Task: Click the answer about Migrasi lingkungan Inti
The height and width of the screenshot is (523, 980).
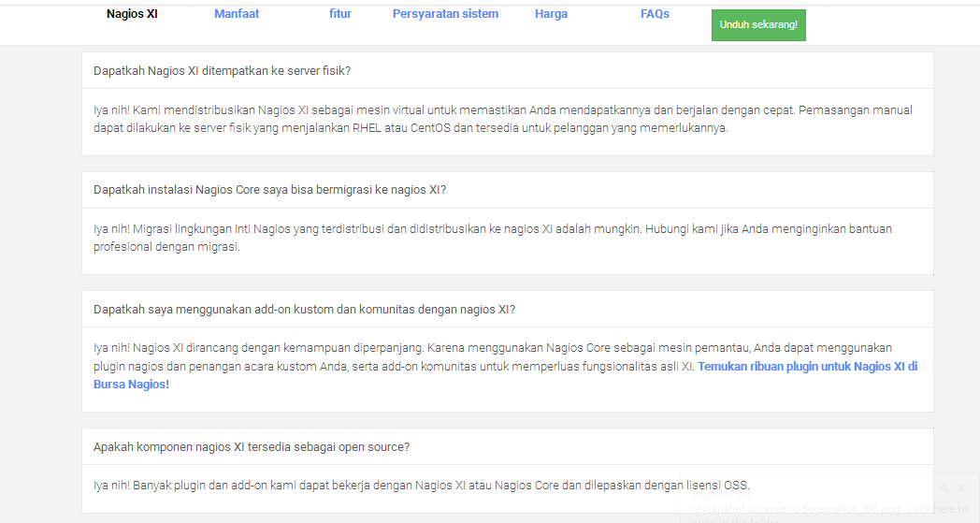Action: click(x=503, y=238)
